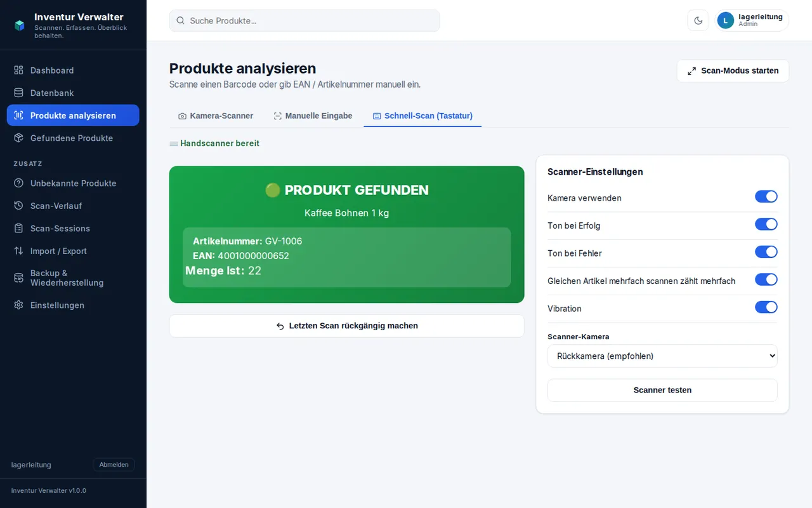Click the undo arrow icon before Letzten Scan
The height and width of the screenshot is (508, 812).
pyautogui.click(x=280, y=326)
